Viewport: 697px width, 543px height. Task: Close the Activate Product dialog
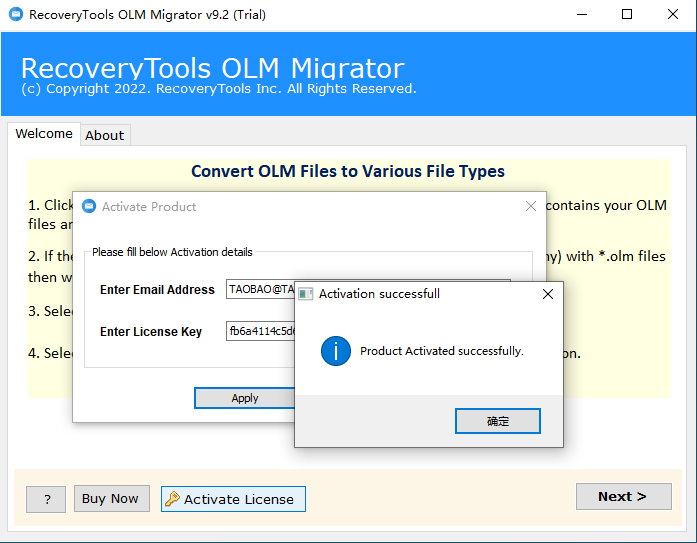pos(531,207)
